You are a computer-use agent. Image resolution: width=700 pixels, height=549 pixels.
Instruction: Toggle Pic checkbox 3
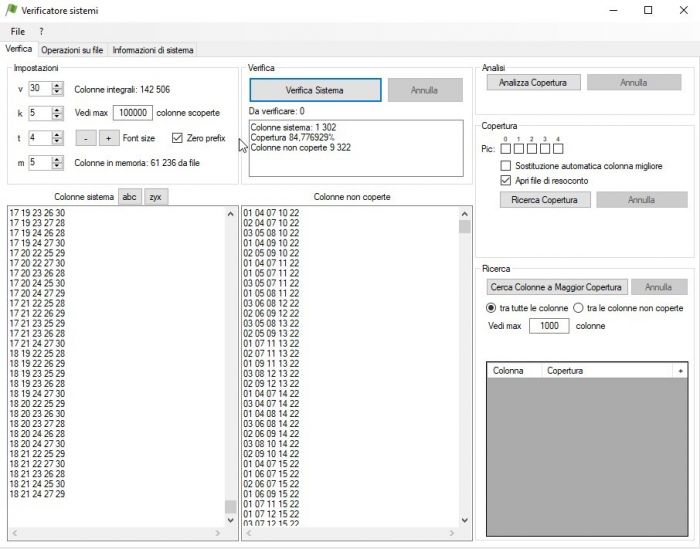pyautogui.click(x=545, y=149)
